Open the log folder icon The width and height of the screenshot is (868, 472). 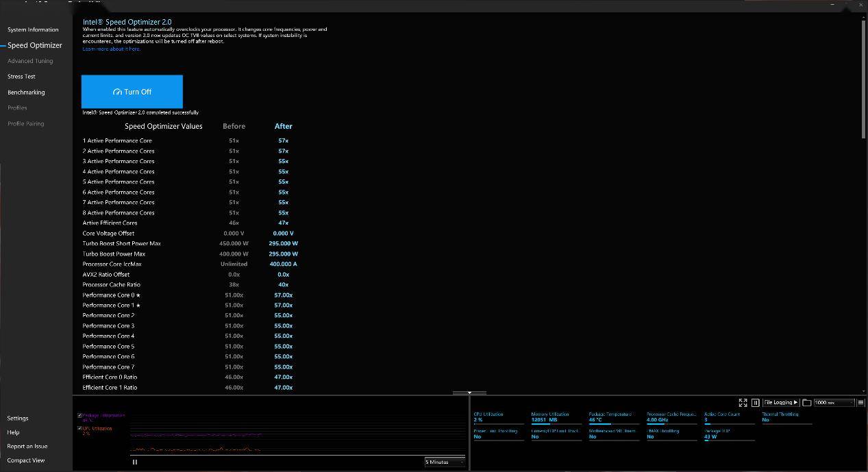point(806,403)
